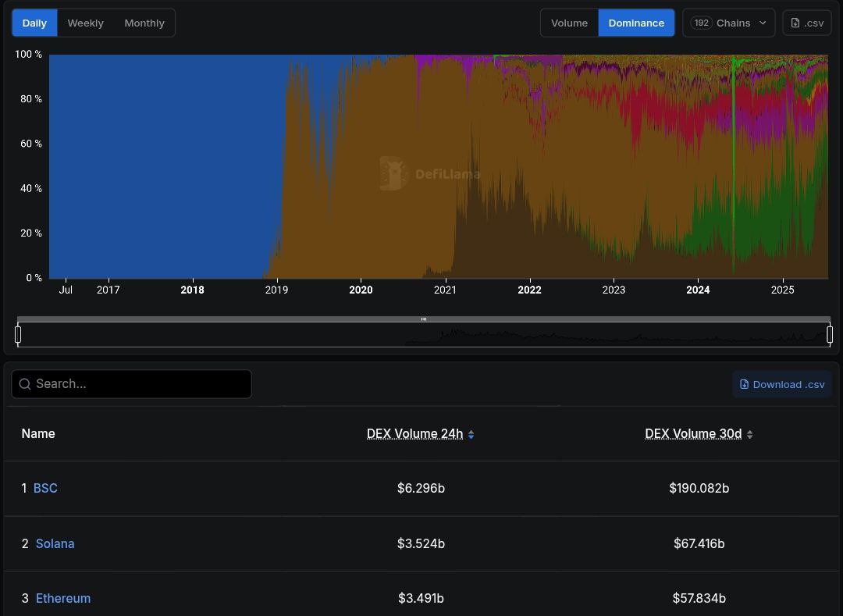Open the BSC chain link
Image resolution: width=843 pixels, height=616 pixels.
pos(45,488)
